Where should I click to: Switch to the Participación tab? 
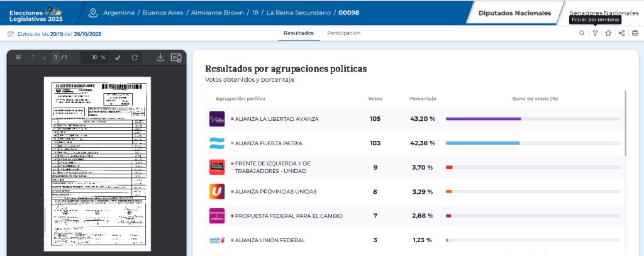(x=343, y=33)
